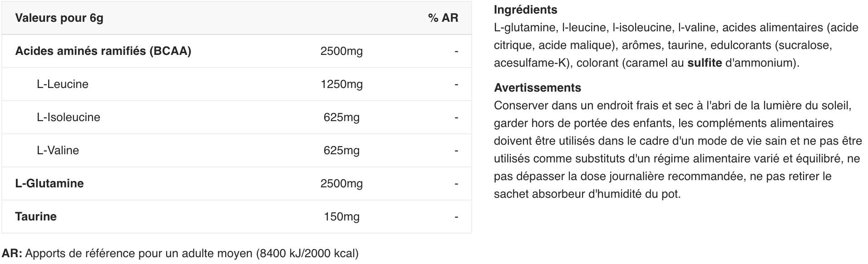Select the L-Leucine row label
The image size is (868, 264).
(x=63, y=84)
